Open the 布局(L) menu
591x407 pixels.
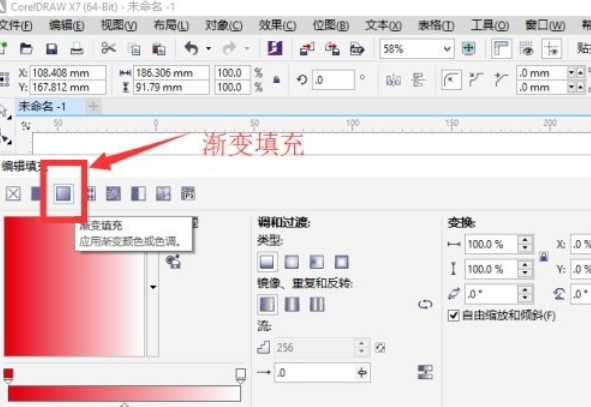coord(171,25)
